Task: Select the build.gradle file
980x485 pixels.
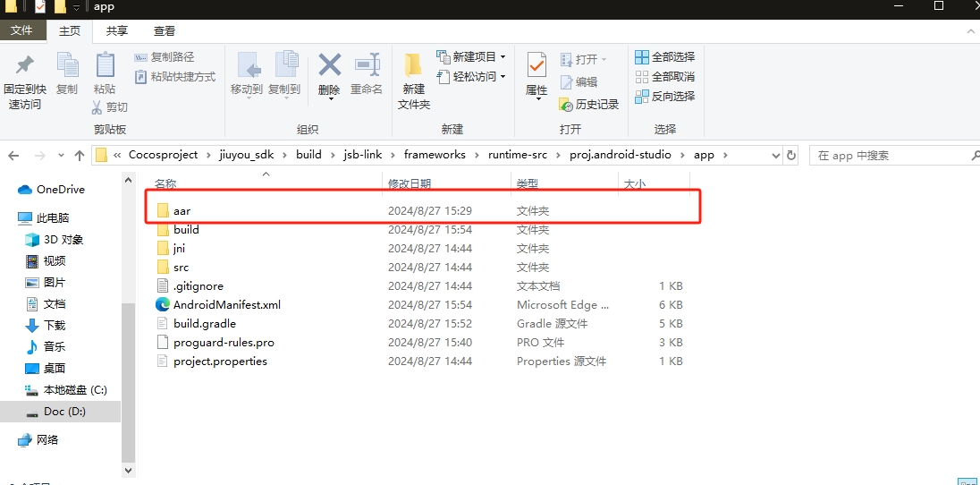Action: (205, 324)
